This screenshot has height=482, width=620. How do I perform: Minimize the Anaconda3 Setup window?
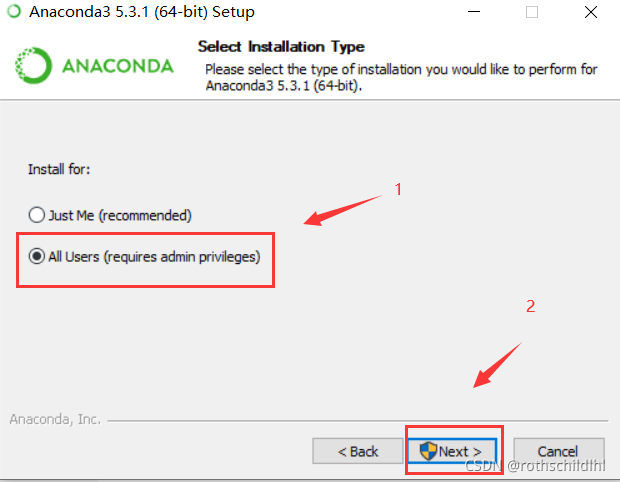click(x=474, y=12)
